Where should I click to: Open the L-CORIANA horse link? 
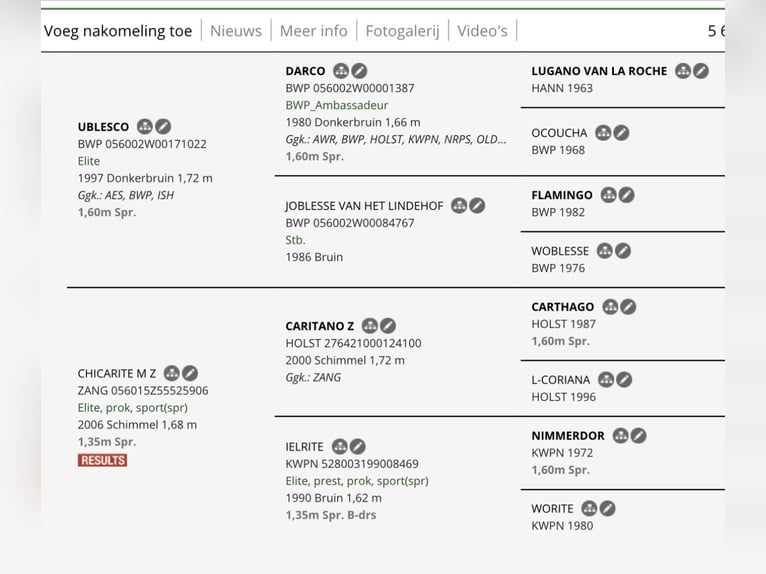[560, 380]
